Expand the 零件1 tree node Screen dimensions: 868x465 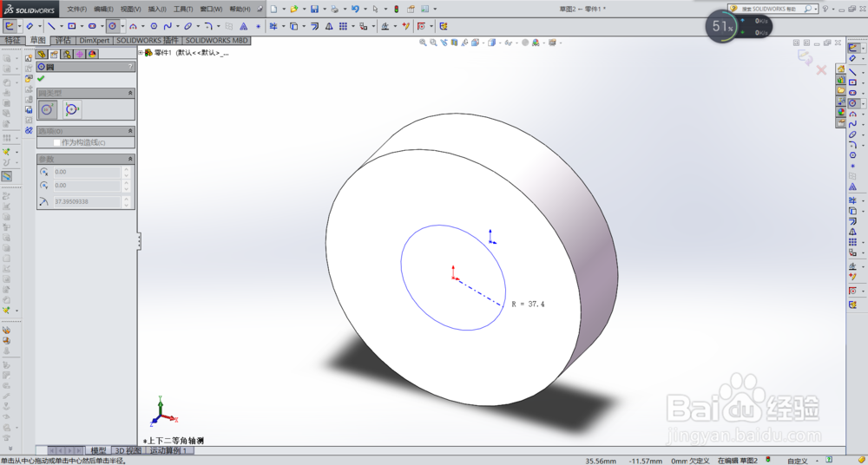point(141,53)
